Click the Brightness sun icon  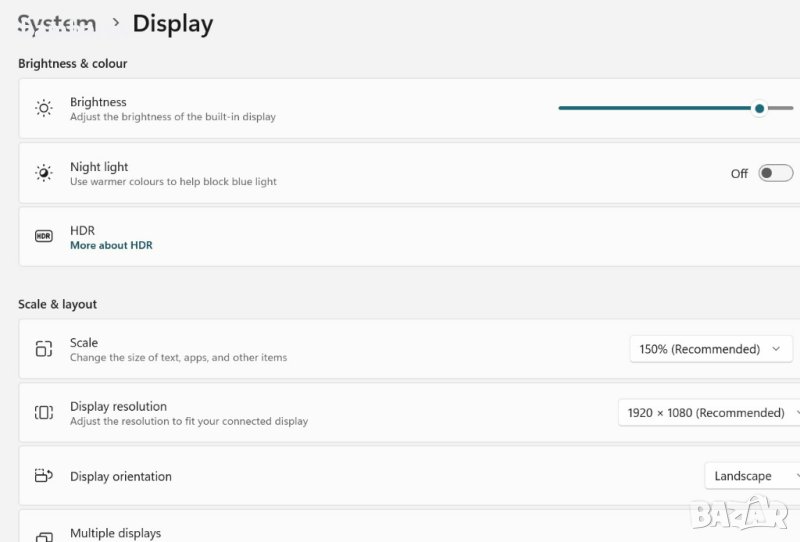click(44, 108)
